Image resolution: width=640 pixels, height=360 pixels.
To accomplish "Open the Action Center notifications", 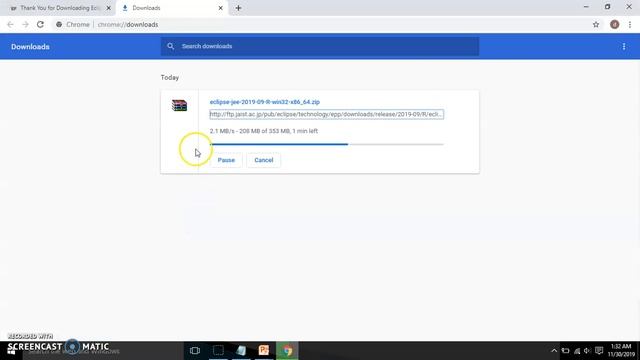I will tap(599, 351).
